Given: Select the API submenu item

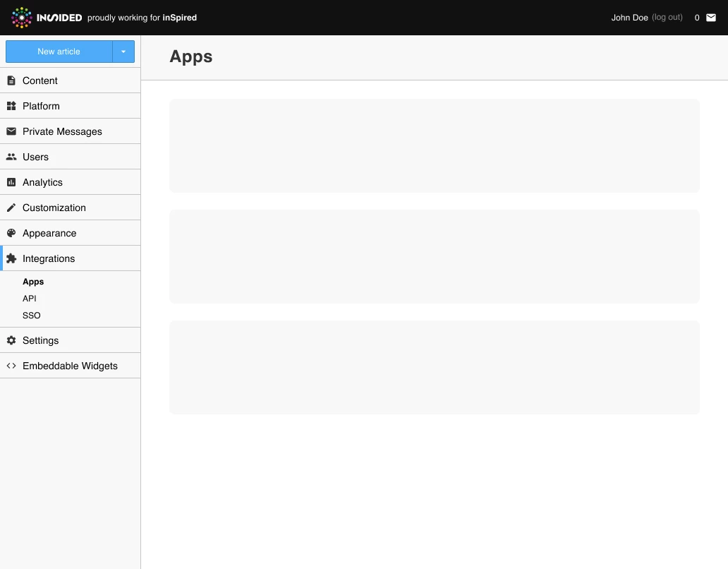Looking at the screenshot, I should 29,298.
